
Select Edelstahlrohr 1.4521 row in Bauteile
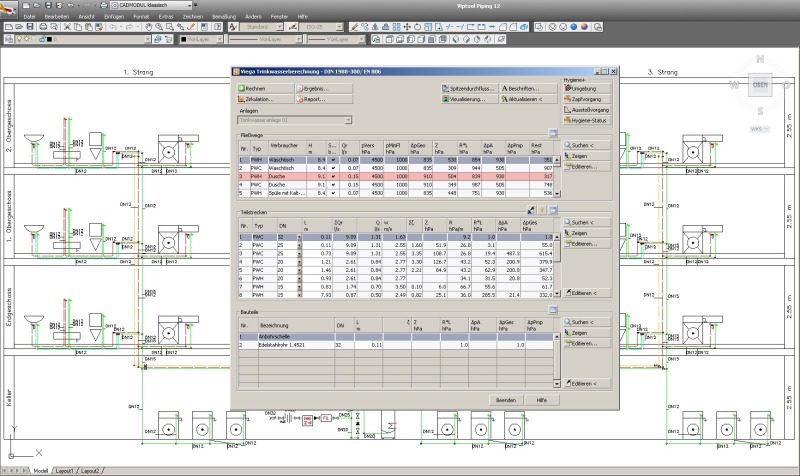pos(396,345)
